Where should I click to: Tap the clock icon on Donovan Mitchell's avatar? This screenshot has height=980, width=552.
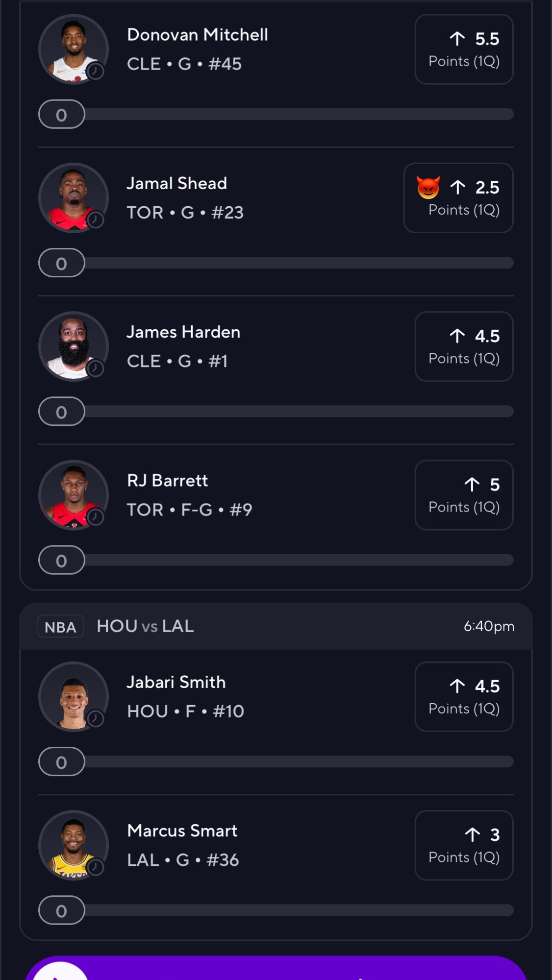96,72
